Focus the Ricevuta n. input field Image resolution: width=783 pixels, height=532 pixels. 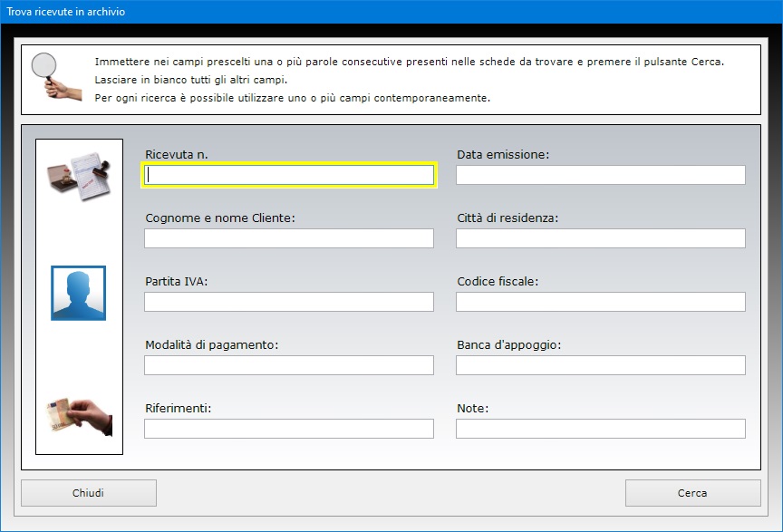point(289,175)
